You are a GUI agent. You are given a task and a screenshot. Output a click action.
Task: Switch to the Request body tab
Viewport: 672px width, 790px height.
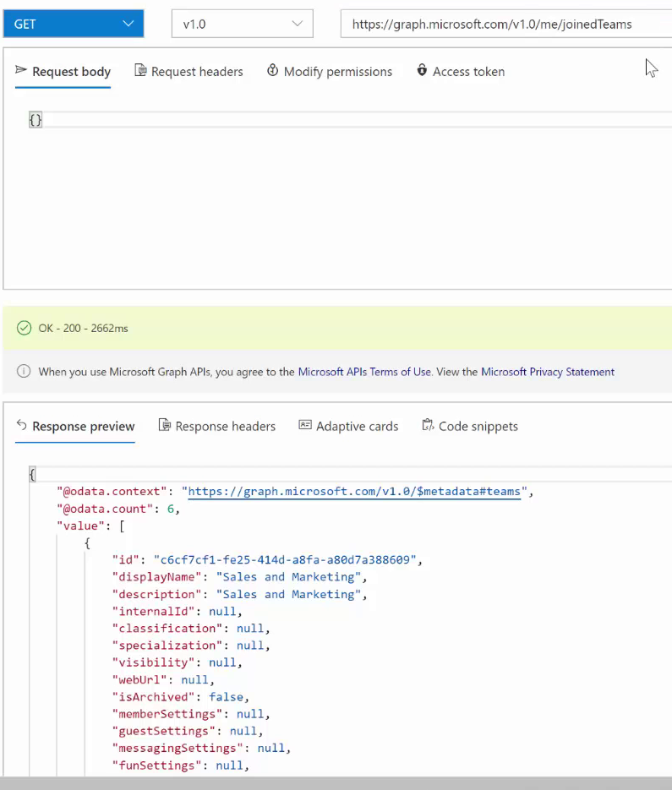point(63,72)
